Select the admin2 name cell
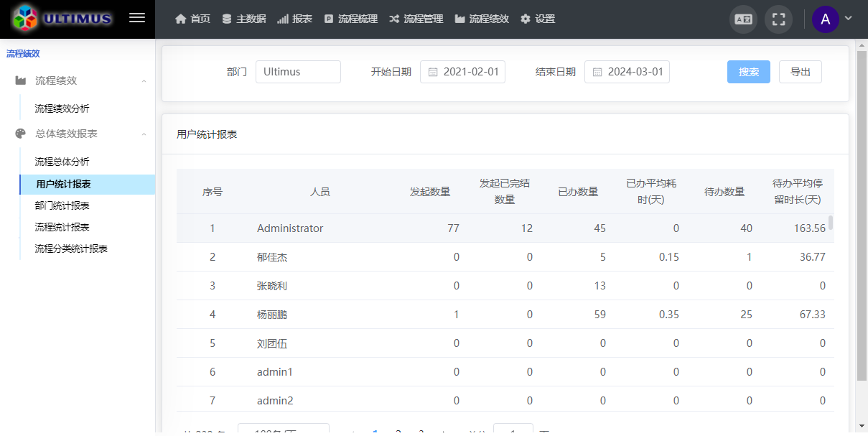Image resolution: width=868 pixels, height=436 pixels. pyautogui.click(x=275, y=401)
